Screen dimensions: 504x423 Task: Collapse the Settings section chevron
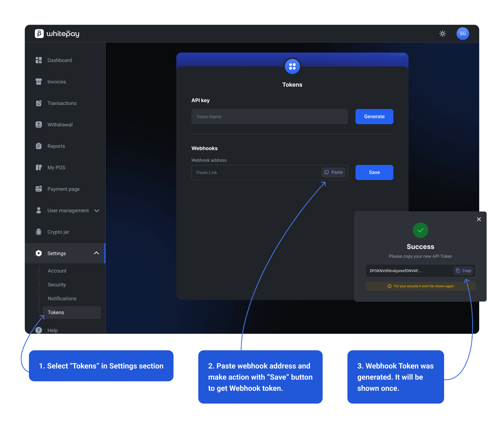96,253
